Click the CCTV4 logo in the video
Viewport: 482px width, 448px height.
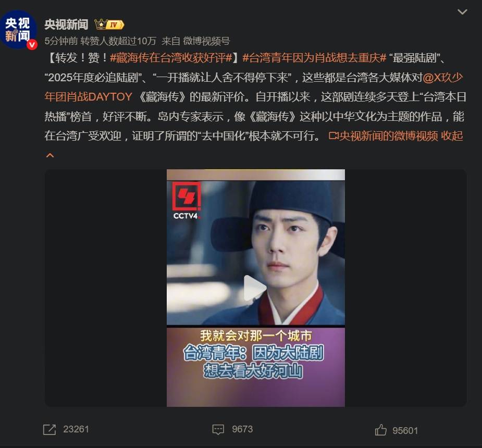coord(186,201)
